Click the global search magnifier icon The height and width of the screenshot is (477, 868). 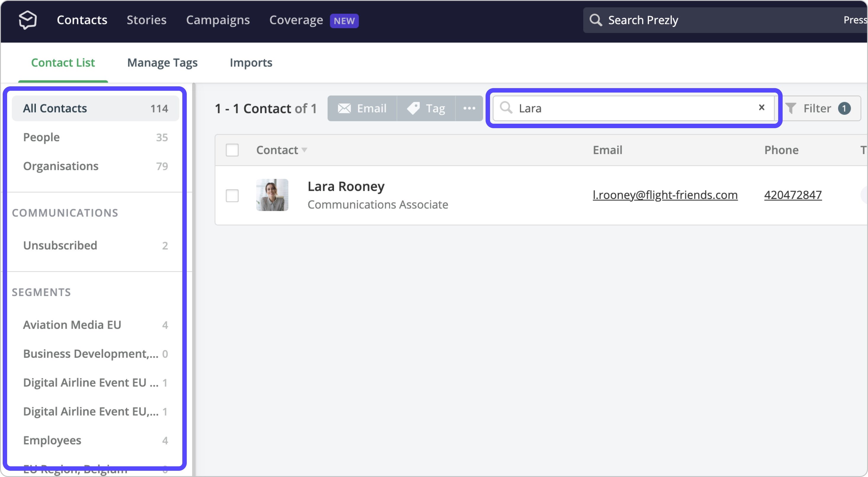(595, 20)
